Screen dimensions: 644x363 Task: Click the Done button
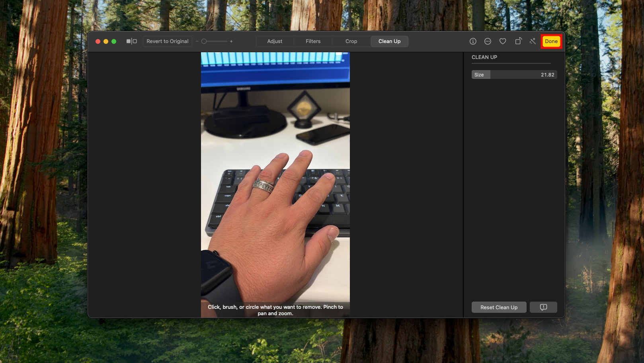pos(551,41)
